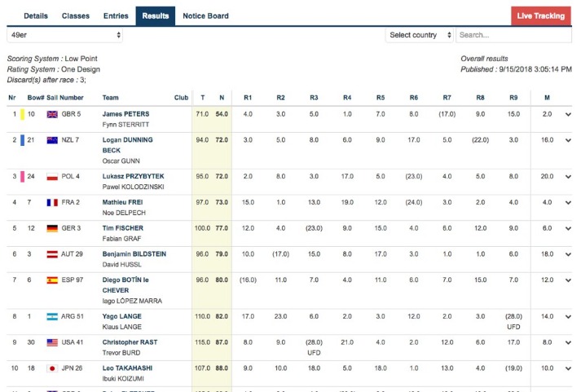Open the Notice Board tab
This screenshot has height=392, width=581.
205,15
